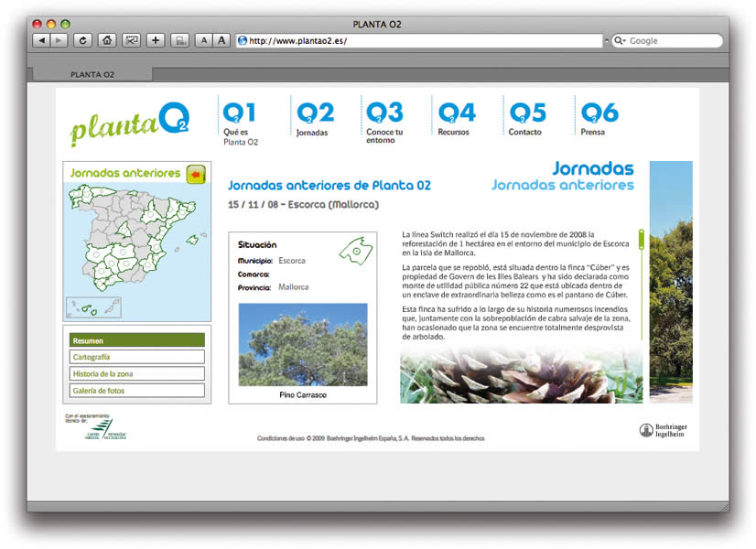
Task: Click the print toolbar icon
Action: pyautogui.click(x=179, y=40)
